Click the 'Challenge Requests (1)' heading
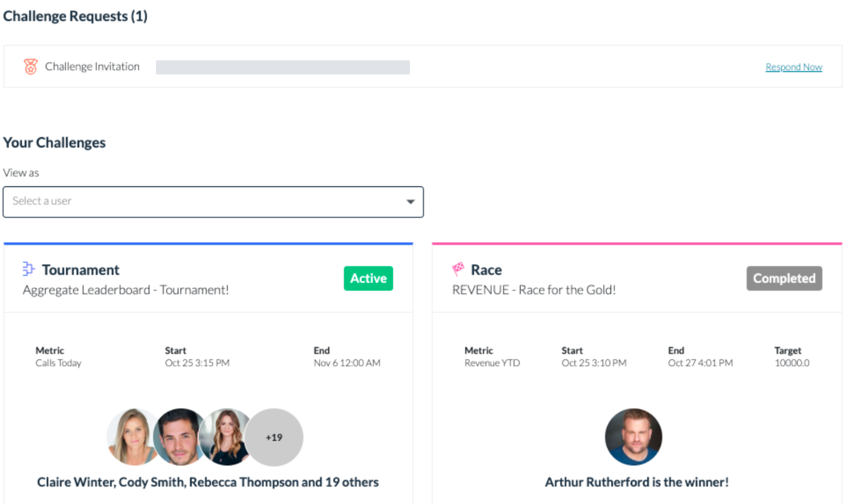848x504 pixels. [75, 16]
